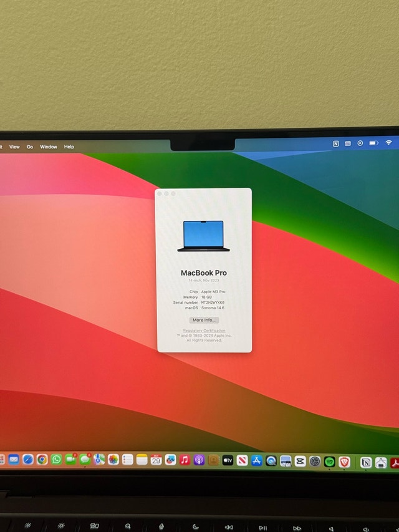Open the Messages app in the Dock
Viewport: 399px width, 532px height.
pos(85,460)
